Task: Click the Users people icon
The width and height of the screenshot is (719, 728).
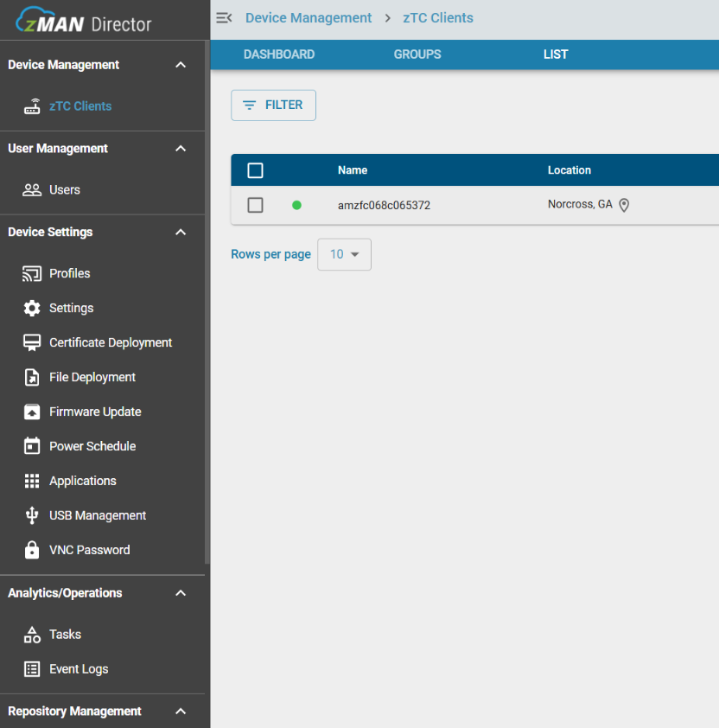Action: (32, 190)
